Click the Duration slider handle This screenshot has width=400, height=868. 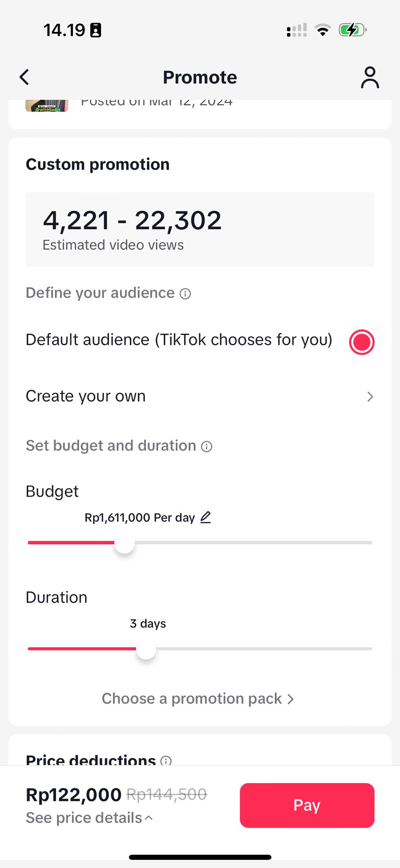coord(146,649)
